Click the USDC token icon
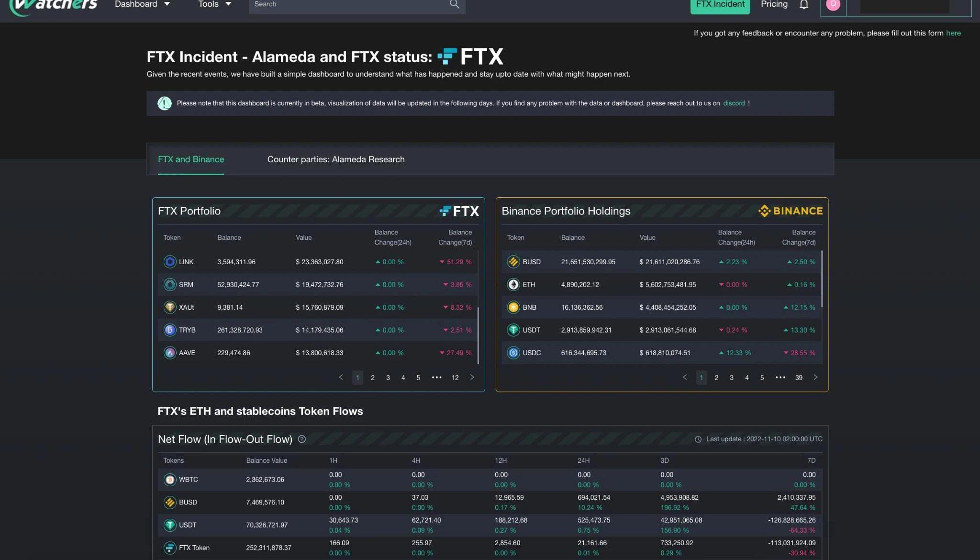 513,353
